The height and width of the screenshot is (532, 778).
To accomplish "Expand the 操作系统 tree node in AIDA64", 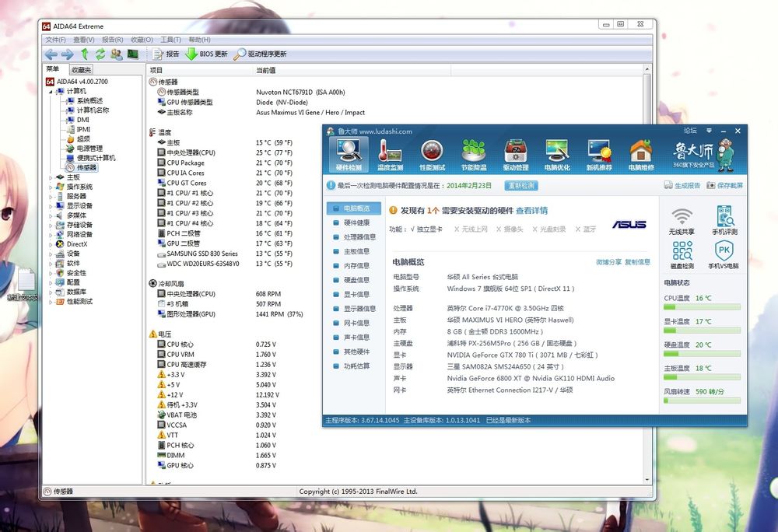I will 51,187.
